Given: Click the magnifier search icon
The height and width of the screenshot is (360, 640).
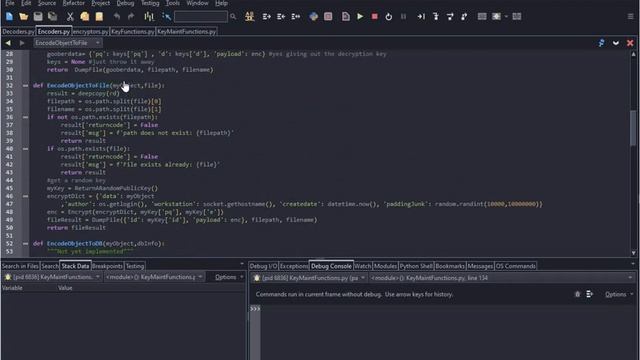Looking at the screenshot, I should point(233,16).
